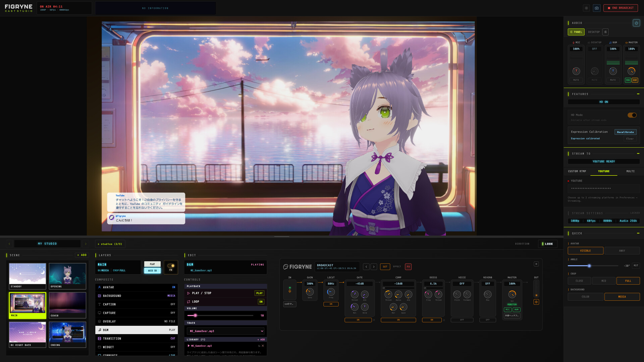Open the input mic device selector
This screenshot has width=644, height=362.
289,304
